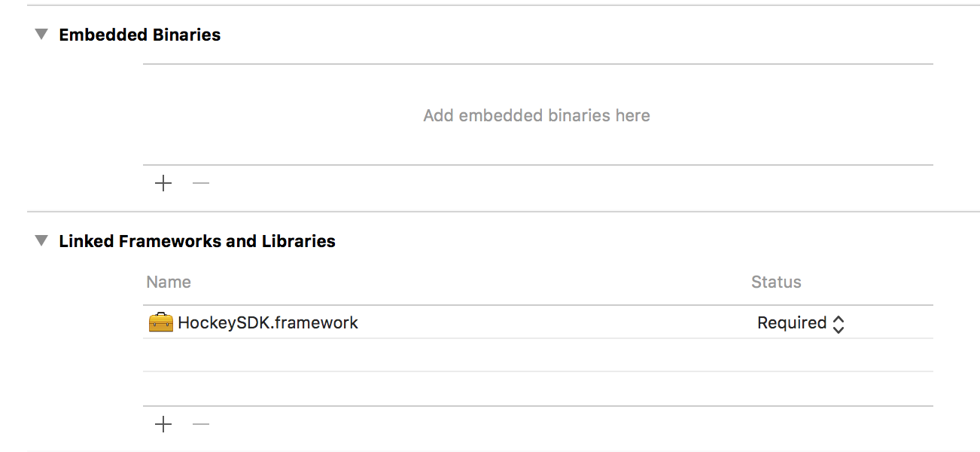Click the empty row below HockeySDK.framework
The height and width of the screenshot is (452, 980).
pos(452,354)
